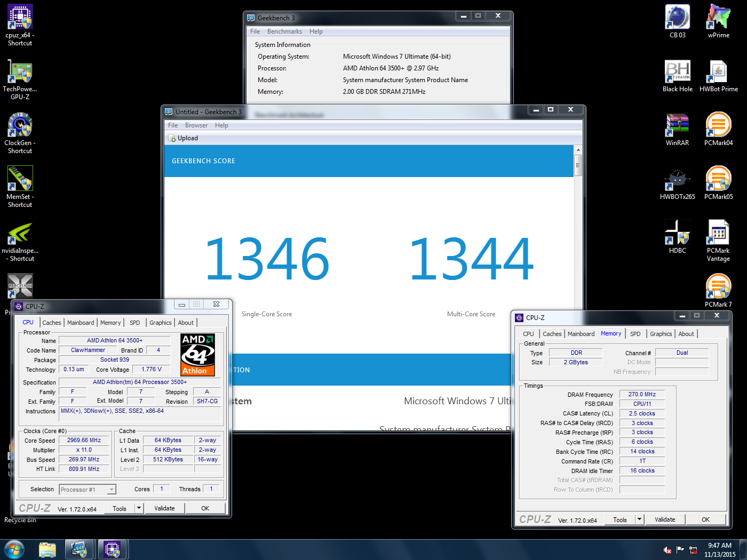
Task: Switch to Caches tab in right CPU-Z
Action: pyautogui.click(x=552, y=334)
